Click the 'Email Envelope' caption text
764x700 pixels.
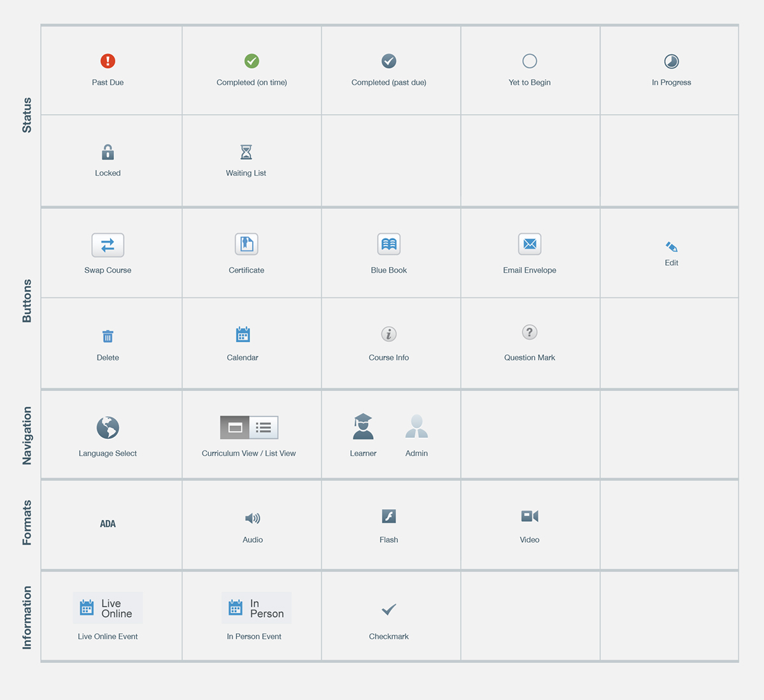(529, 270)
